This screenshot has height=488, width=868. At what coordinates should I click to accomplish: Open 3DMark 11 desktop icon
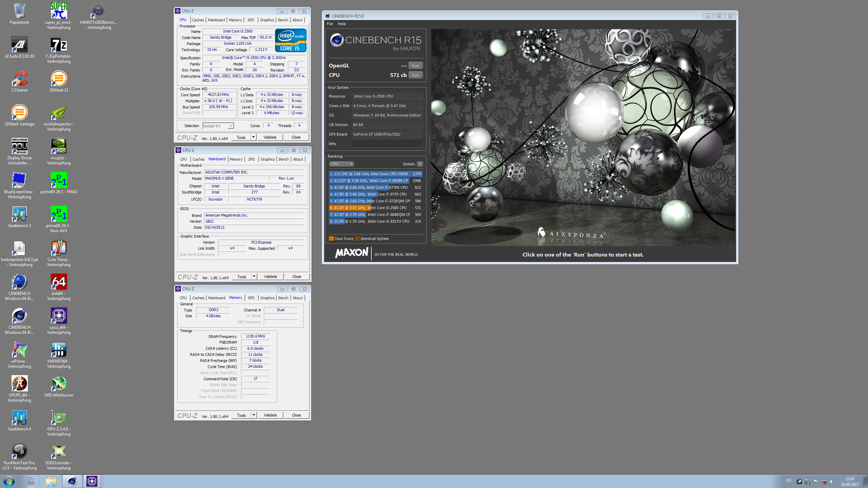coord(59,81)
